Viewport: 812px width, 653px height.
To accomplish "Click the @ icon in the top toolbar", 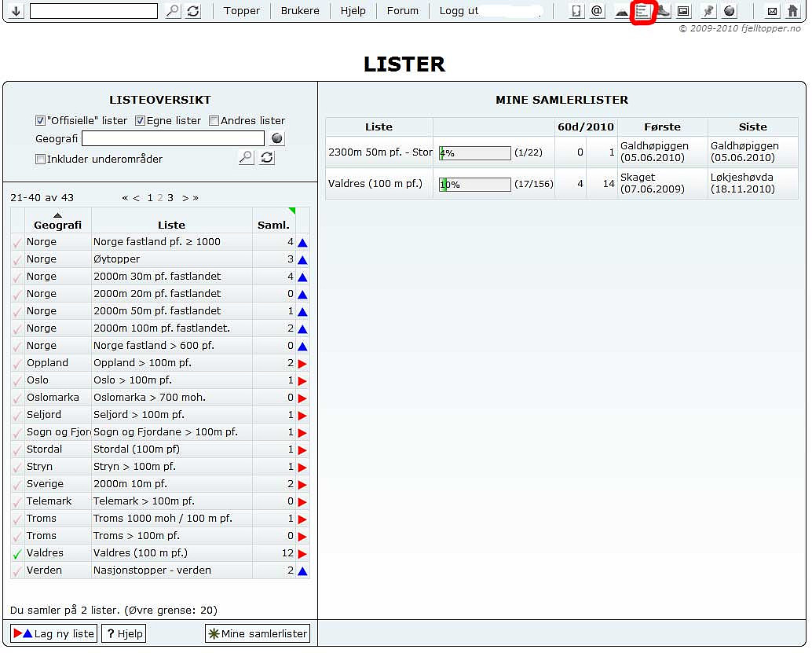I will pyautogui.click(x=597, y=11).
